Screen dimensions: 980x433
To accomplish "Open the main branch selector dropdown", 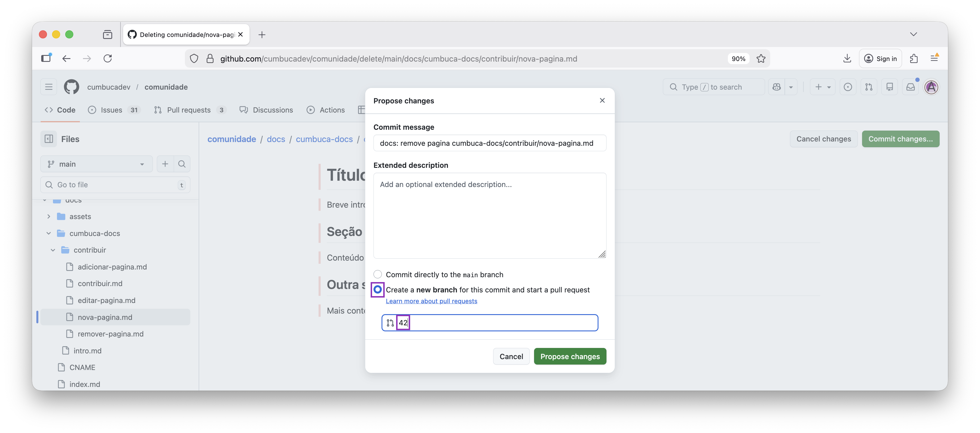I will click(96, 164).
